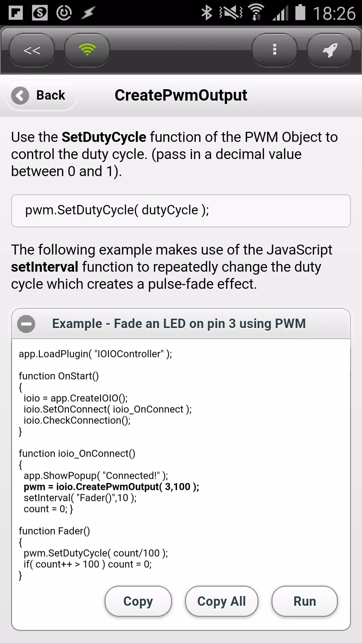362x644 pixels.
Task: Tap the rocket launch icon
Action: click(330, 50)
